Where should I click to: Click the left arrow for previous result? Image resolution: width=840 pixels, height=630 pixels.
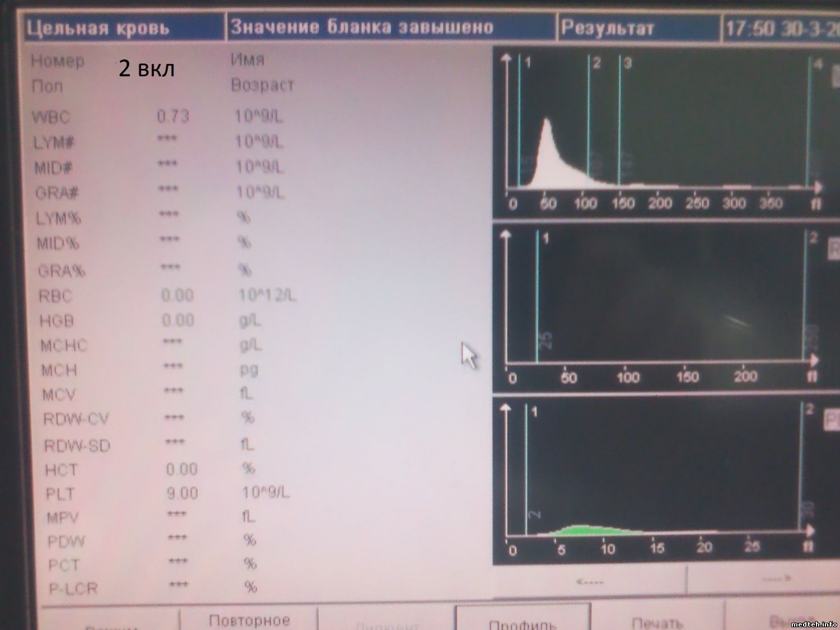590,582
